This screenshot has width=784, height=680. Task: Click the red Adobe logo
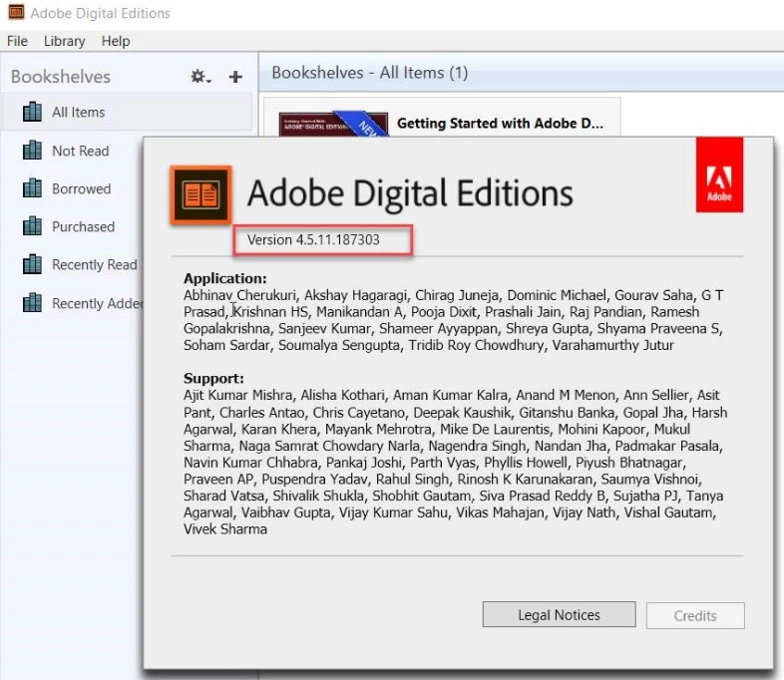[719, 174]
